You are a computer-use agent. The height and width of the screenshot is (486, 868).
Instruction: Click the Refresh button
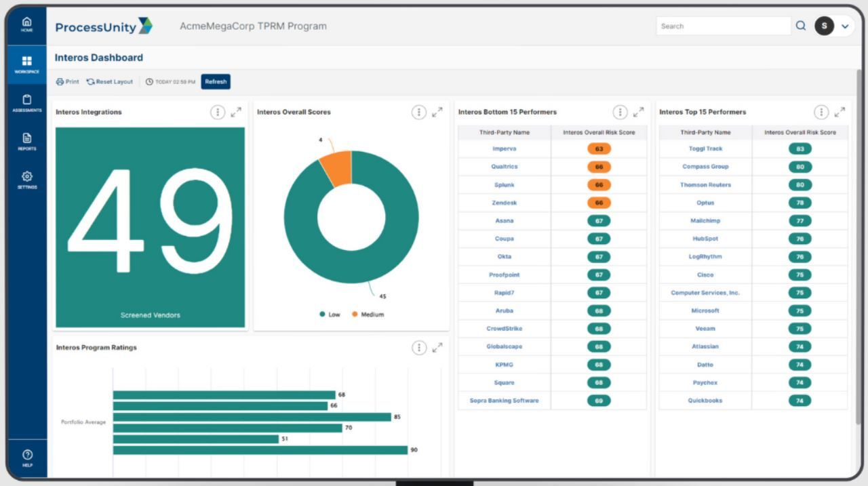coord(216,81)
